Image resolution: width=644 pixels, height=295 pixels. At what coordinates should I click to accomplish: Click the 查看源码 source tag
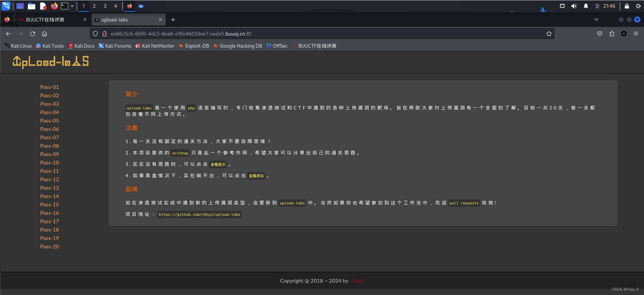coord(256,176)
